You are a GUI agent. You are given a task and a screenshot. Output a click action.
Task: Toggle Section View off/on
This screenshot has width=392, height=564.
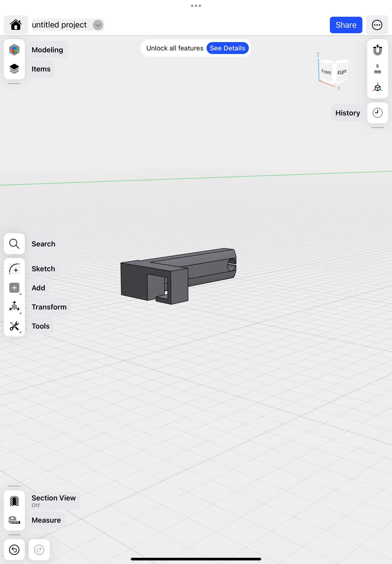tap(14, 501)
